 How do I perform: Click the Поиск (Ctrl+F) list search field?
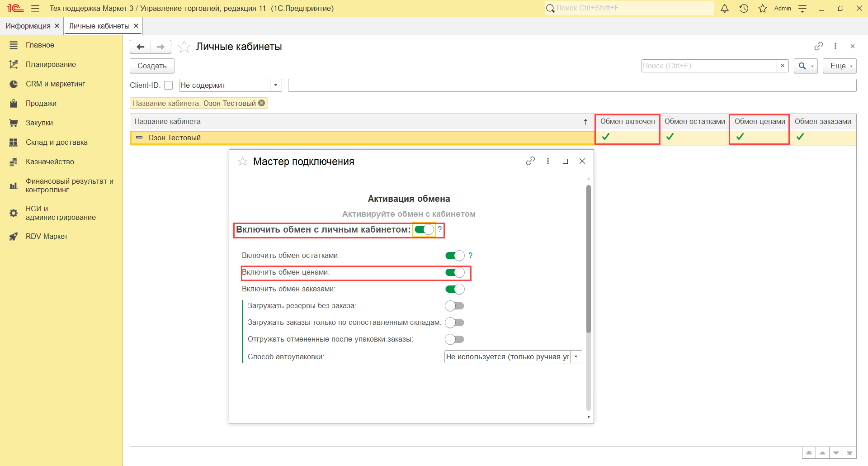pyautogui.click(x=708, y=66)
